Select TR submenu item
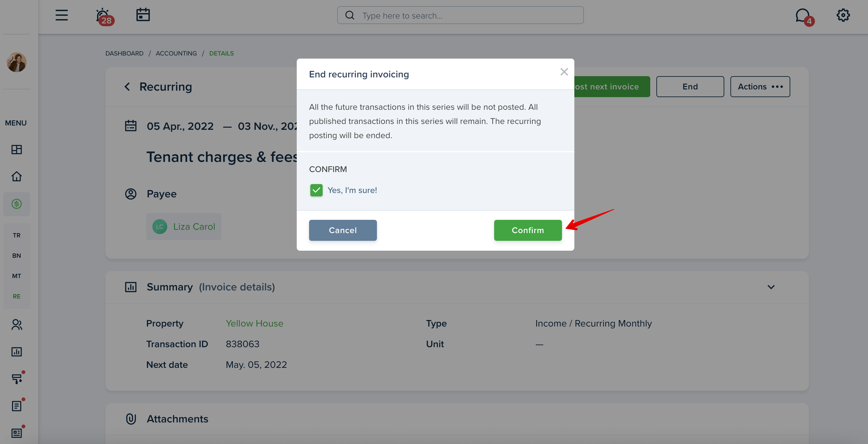The image size is (868, 444). [x=17, y=235]
